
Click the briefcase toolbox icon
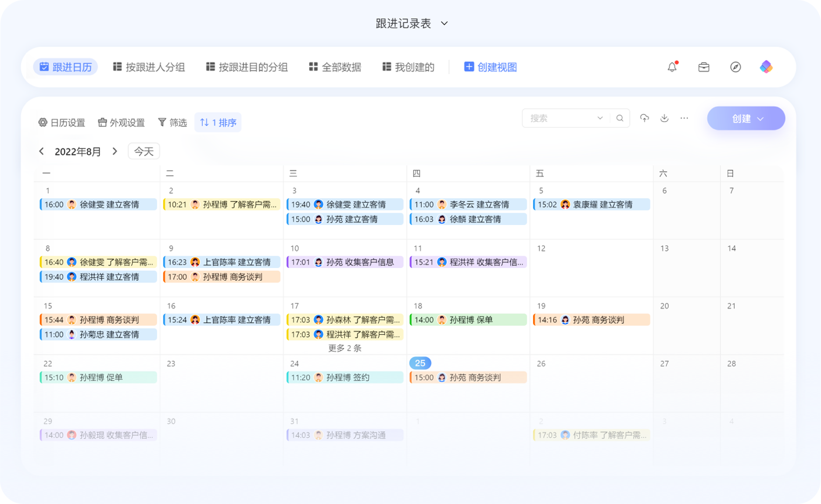pyautogui.click(x=704, y=67)
